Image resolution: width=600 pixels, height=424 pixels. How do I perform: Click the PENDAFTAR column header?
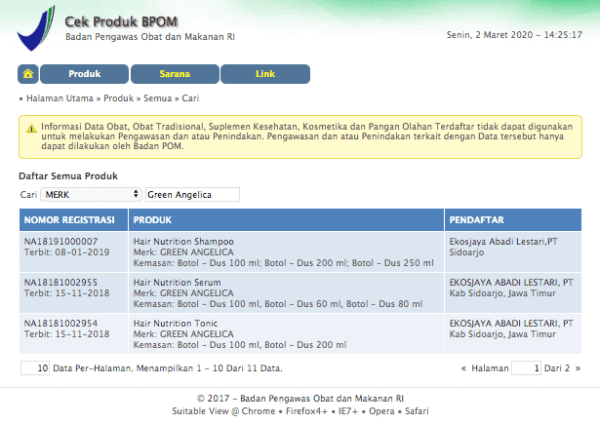click(x=513, y=220)
